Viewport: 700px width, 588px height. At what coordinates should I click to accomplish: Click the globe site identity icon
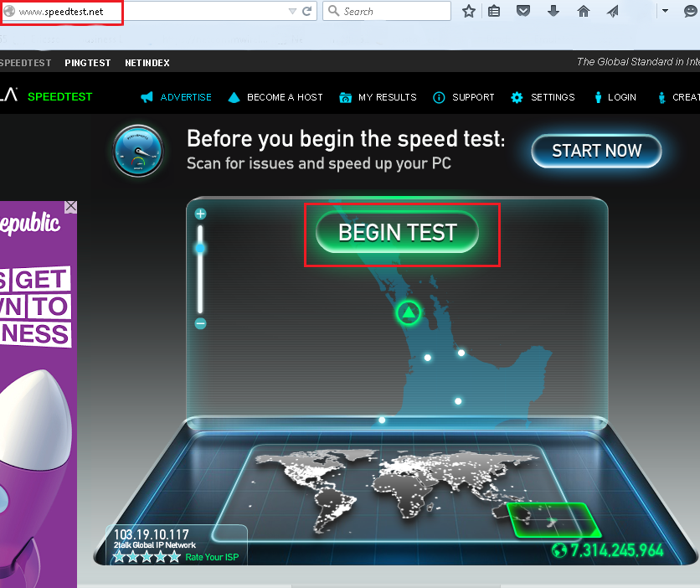click(9, 11)
